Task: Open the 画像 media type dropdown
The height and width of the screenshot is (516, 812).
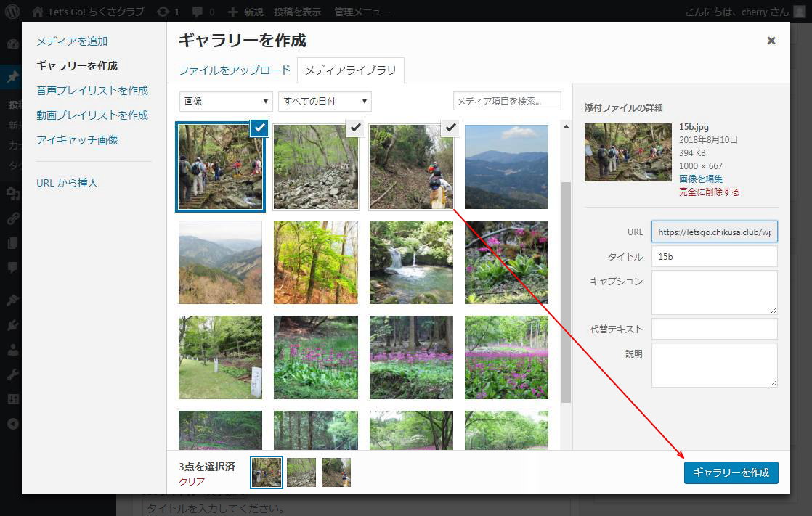Action: [226, 102]
